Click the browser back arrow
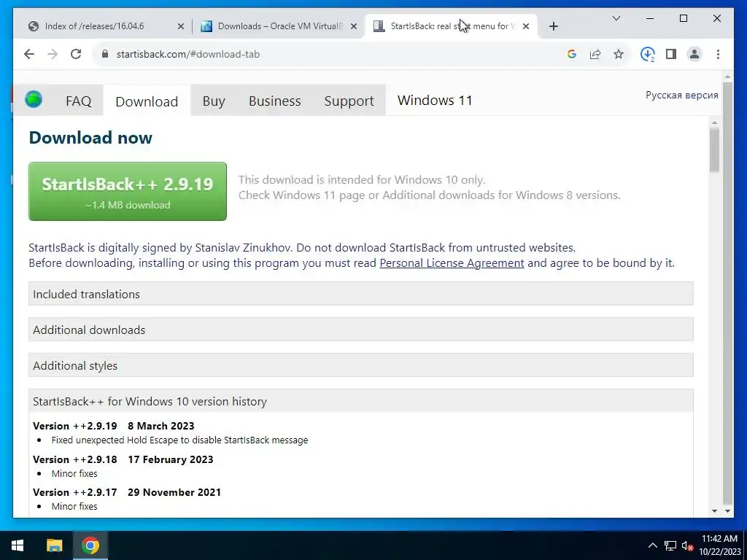 click(29, 54)
